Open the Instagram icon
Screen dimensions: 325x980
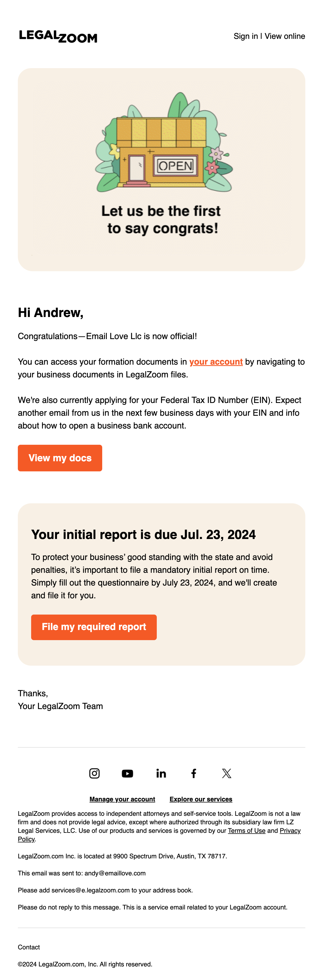tap(94, 773)
